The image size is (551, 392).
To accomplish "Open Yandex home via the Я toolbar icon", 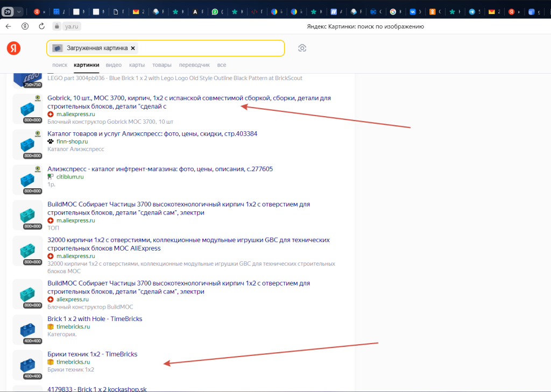I will tap(25, 26).
